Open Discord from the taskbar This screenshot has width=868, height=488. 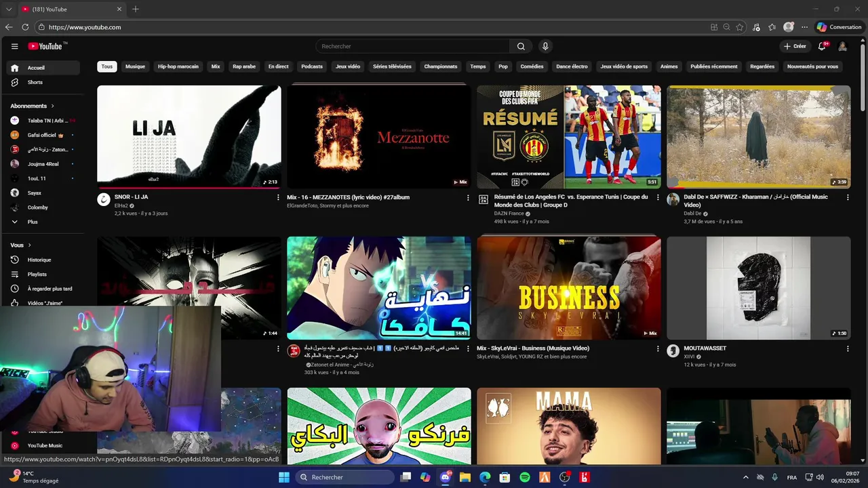pos(445,477)
